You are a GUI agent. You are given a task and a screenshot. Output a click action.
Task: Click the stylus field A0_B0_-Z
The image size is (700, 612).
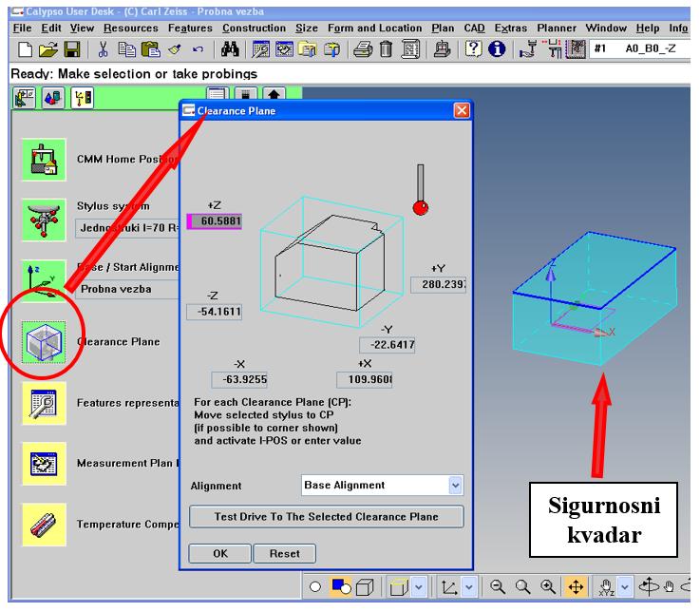(640, 48)
